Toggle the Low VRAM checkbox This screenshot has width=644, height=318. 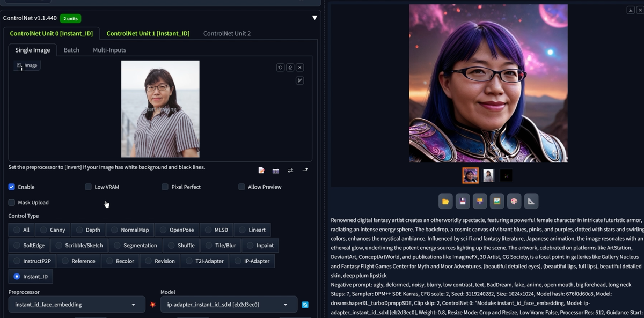(x=89, y=187)
